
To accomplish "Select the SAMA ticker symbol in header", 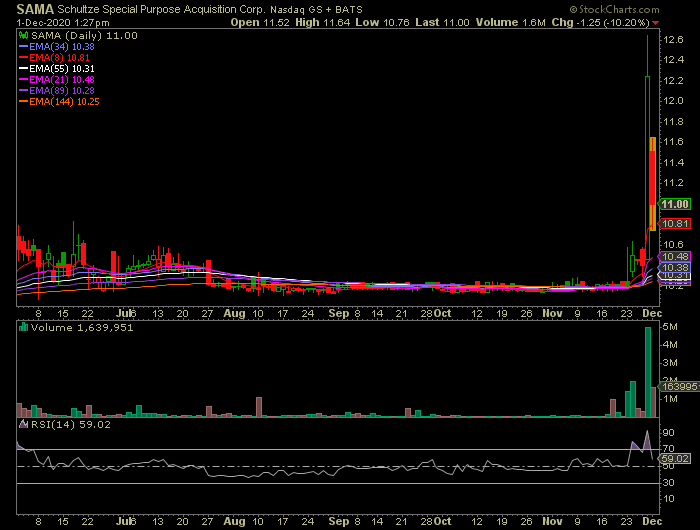I will coord(35,9).
